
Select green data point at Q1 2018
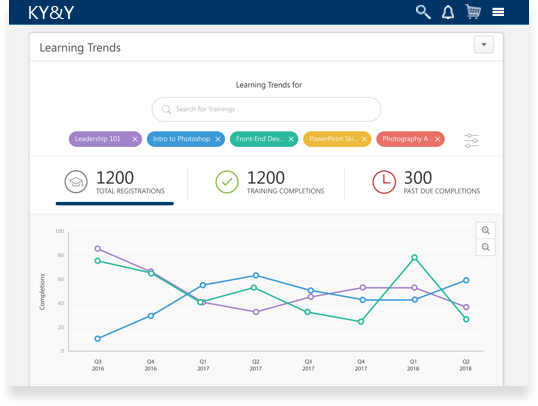414,257
